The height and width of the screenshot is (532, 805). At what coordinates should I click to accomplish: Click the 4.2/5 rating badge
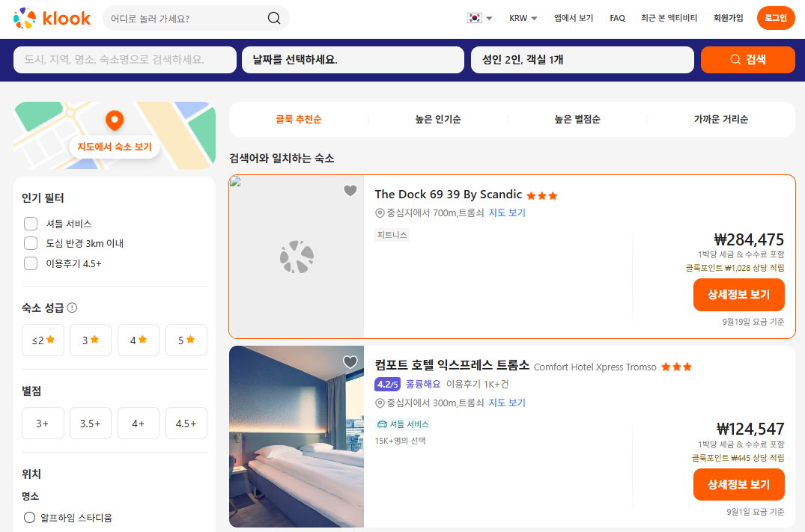pyautogui.click(x=388, y=384)
